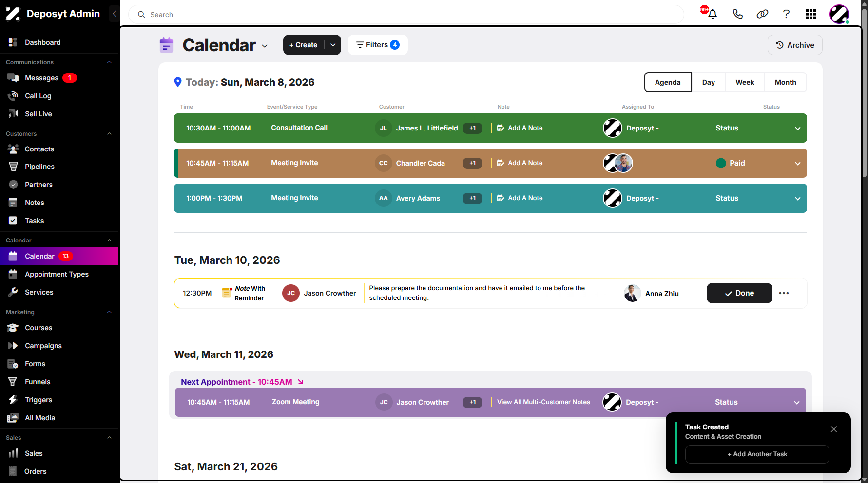Switch to Month view
The image size is (868, 483).
pyautogui.click(x=786, y=82)
